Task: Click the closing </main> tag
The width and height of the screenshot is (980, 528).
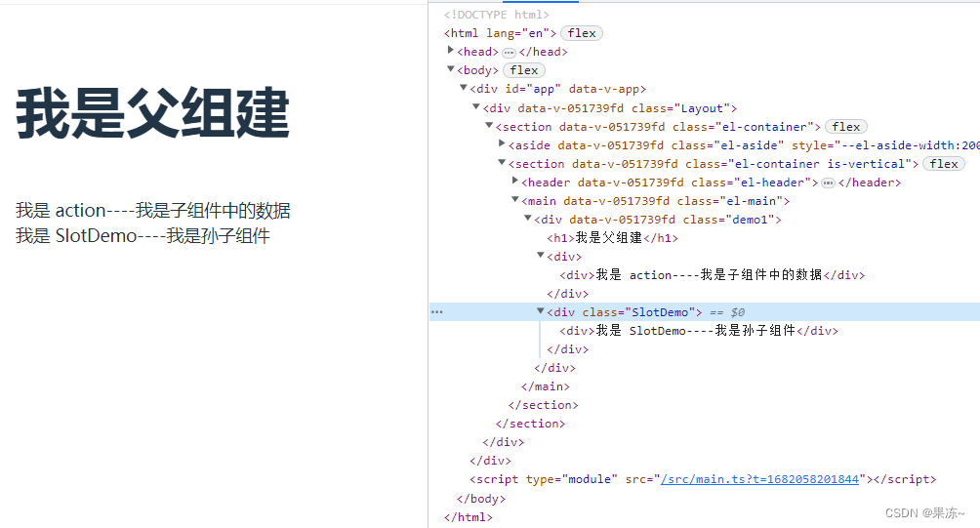Action: tap(546, 386)
